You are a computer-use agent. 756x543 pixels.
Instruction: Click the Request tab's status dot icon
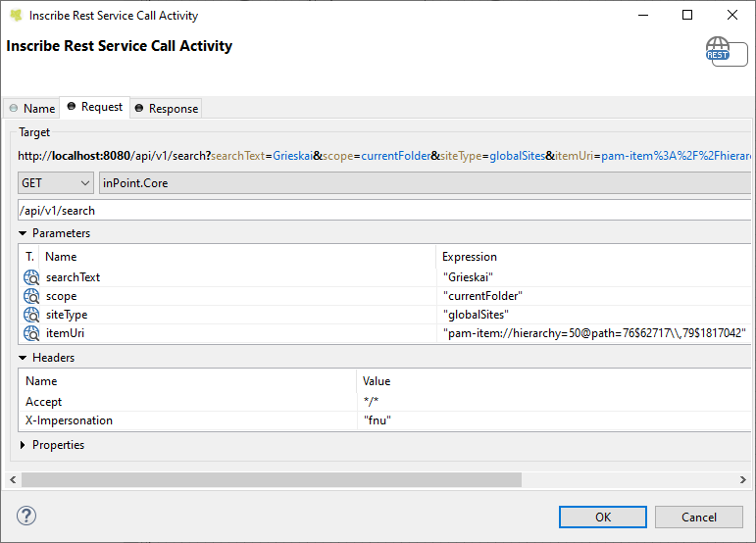pyautogui.click(x=72, y=107)
